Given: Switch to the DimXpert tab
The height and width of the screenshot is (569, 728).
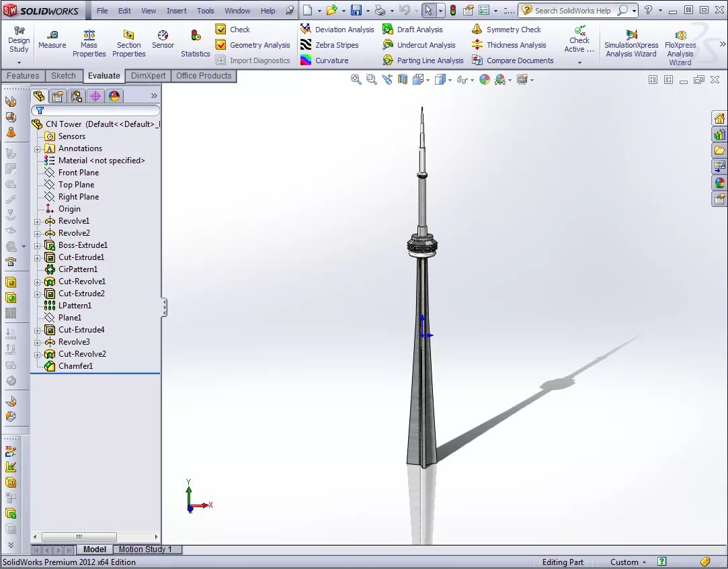Looking at the screenshot, I should (148, 76).
